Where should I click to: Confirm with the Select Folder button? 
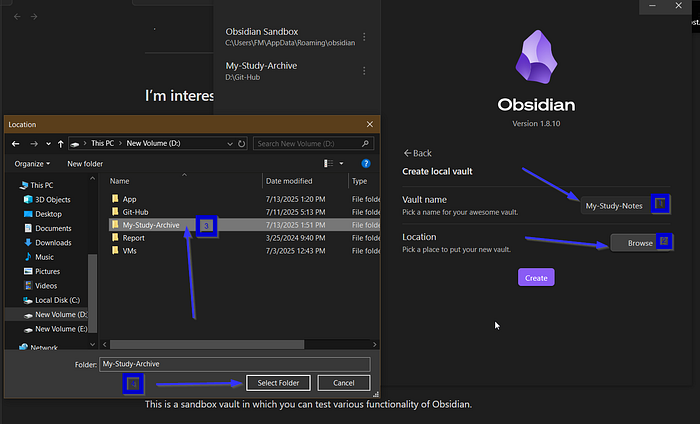pos(278,383)
